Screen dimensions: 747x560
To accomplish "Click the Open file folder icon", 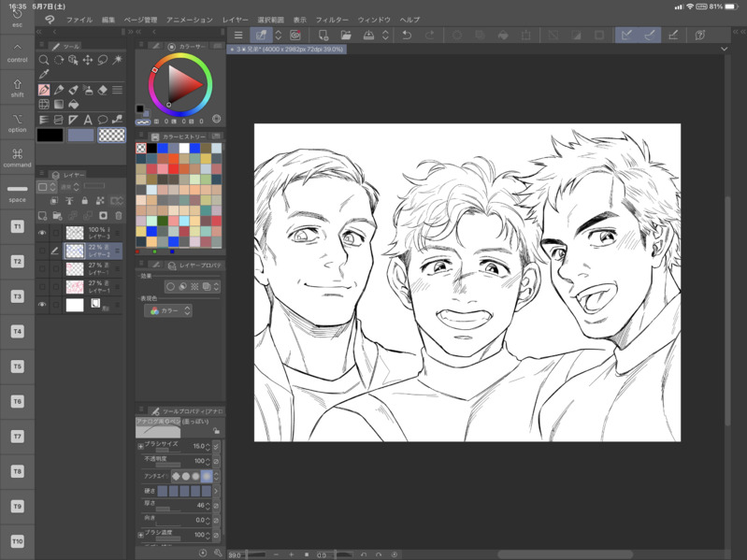I will point(346,36).
